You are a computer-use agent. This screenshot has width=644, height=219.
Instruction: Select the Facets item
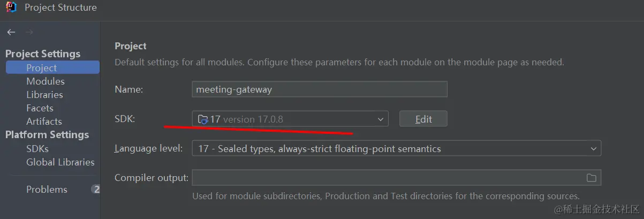pyautogui.click(x=40, y=108)
